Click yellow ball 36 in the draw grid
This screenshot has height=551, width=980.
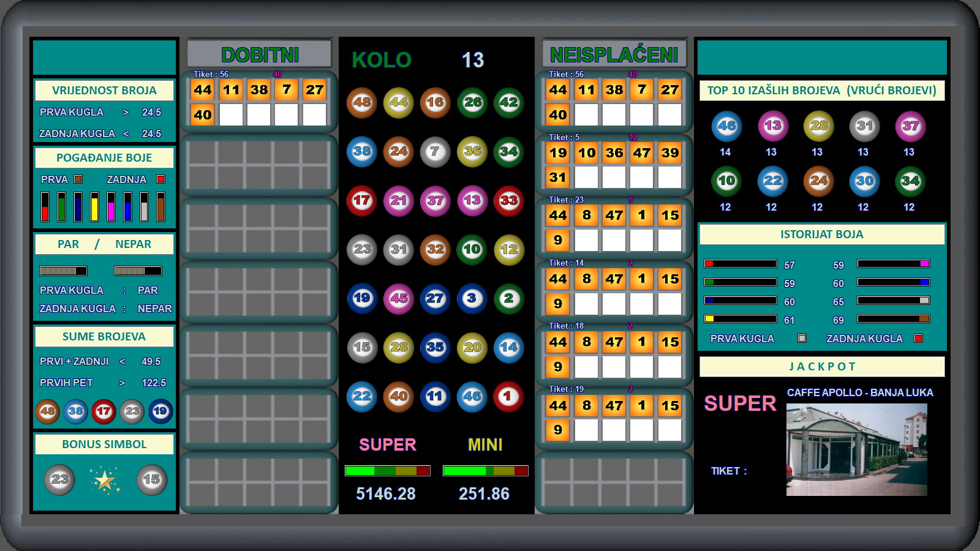[x=472, y=151]
